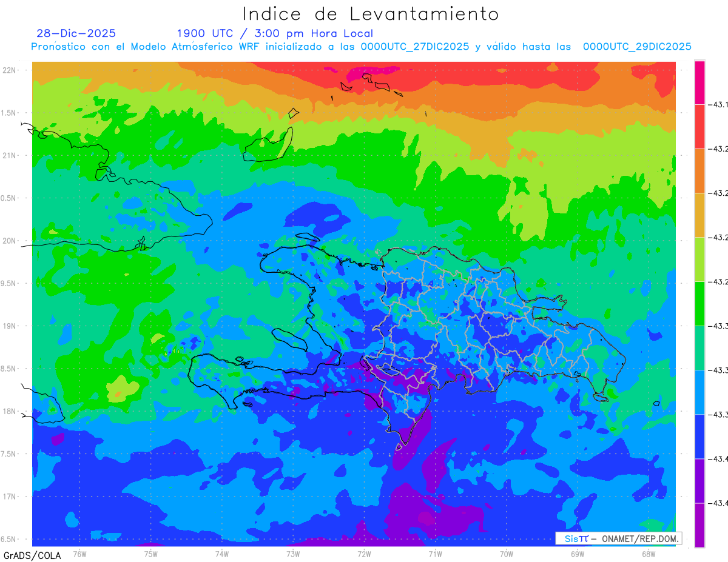Click the "GrADS/COLA" credit text
Image resolution: width=728 pixels, height=562 pixels.
click(32, 555)
